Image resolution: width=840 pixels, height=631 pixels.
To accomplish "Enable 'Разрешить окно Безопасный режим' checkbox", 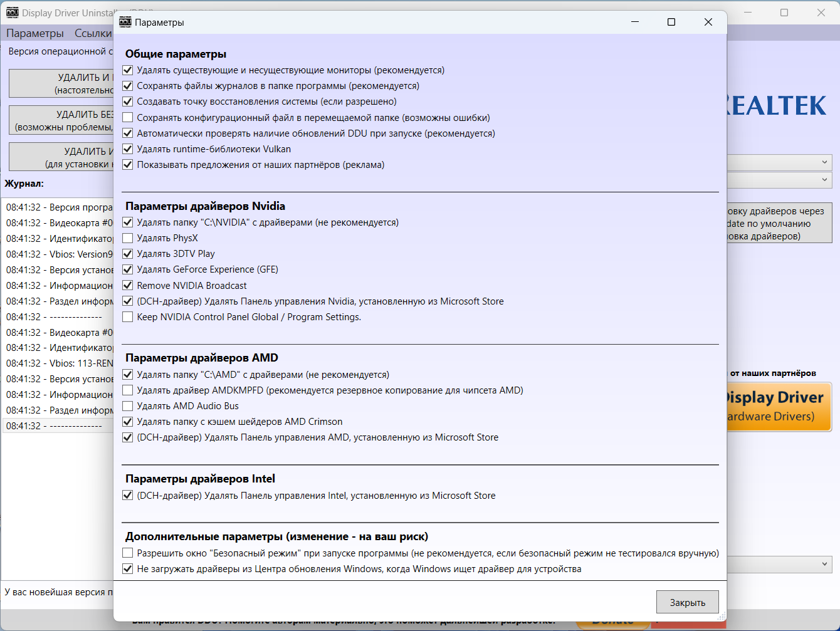I will click(x=128, y=553).
